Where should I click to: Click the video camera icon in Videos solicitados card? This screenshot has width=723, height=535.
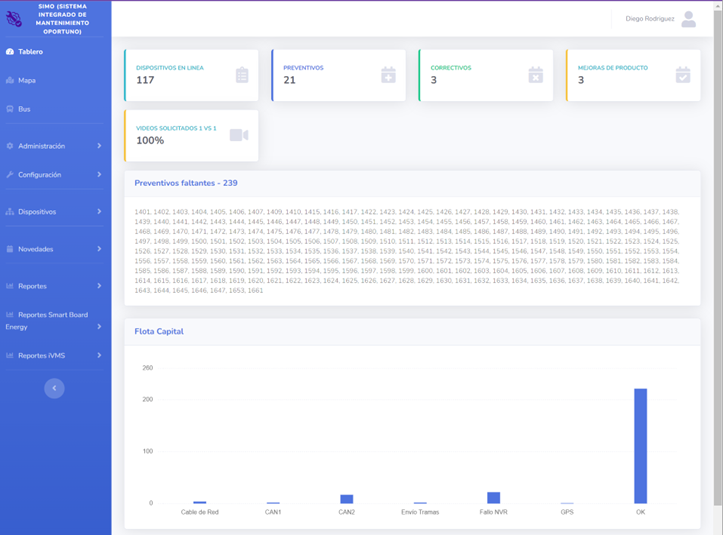click(x=239, y=135)
